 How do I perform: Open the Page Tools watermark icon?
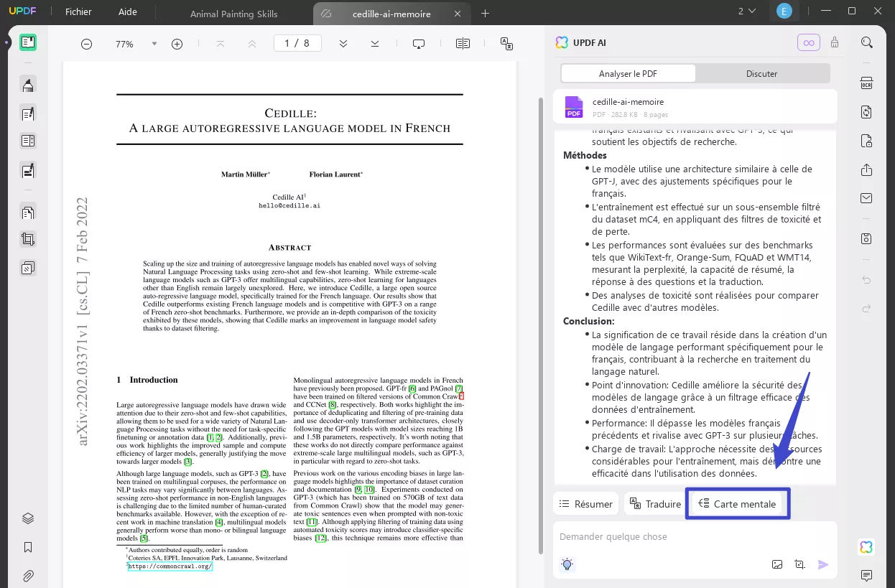point(28,268)
